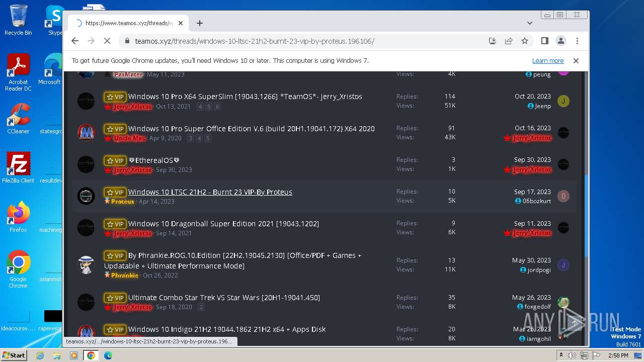Bookmark this page with the star
The height and width of the screenshot is (362, 644).
pyautogui.click(x=525, y=41)
